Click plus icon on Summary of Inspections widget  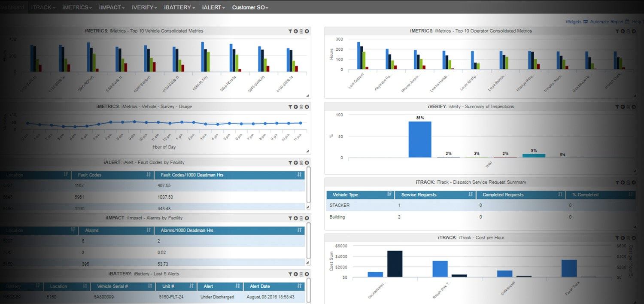coord(623,107)
